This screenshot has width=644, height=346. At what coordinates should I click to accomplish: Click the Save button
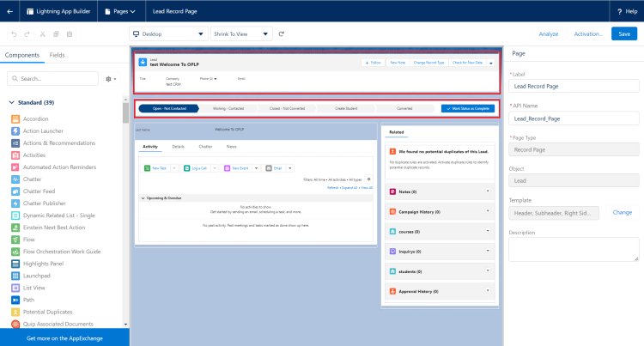point(624,33)
